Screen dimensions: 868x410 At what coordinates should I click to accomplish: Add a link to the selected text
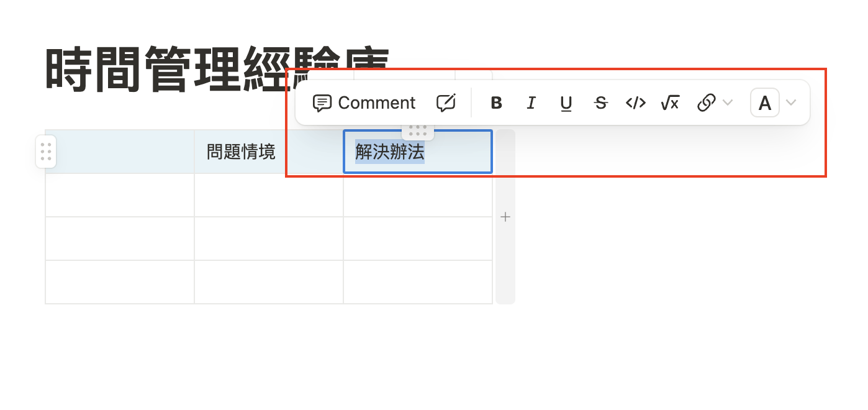click(707, 103)
